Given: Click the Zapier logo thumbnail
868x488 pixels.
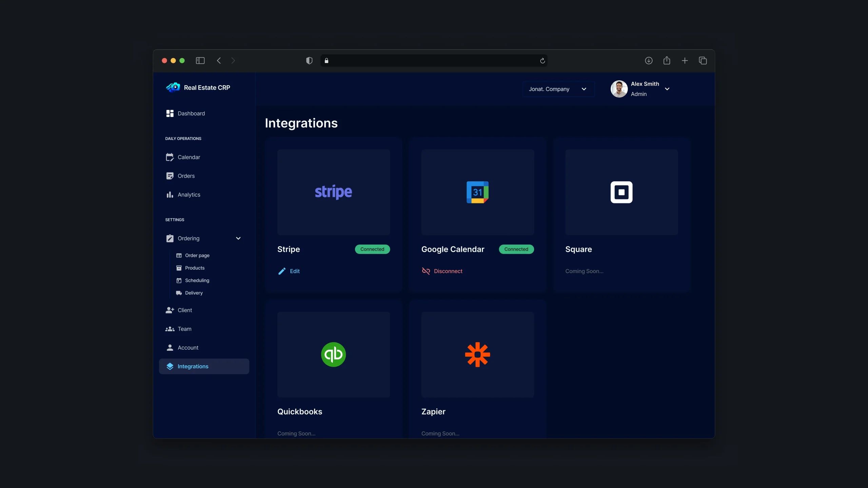Looking at the screenshot, I should 478,354.
